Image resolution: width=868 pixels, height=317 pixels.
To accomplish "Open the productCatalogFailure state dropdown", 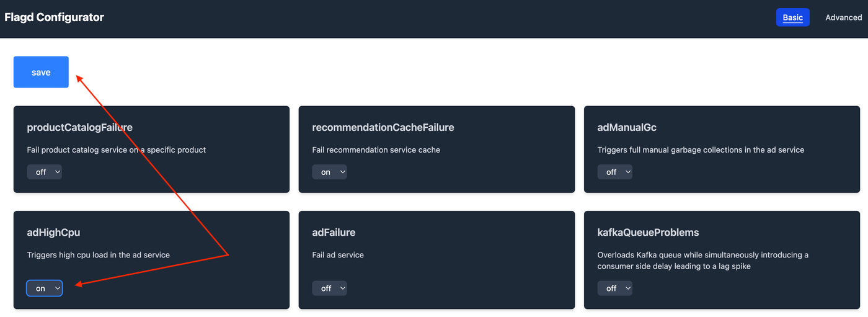I will tap(44, 172).
